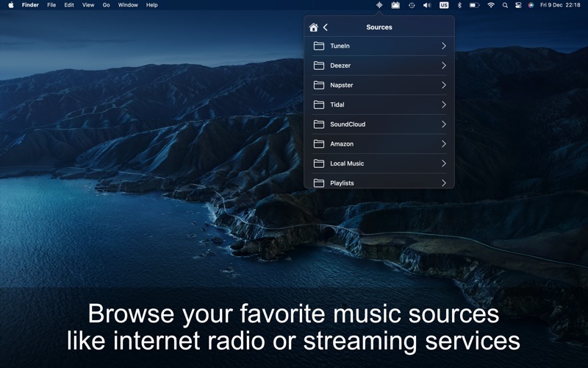Expand the Amazon row chevron
This screenshot has height=368, width=588.
(x=444, y=144)
